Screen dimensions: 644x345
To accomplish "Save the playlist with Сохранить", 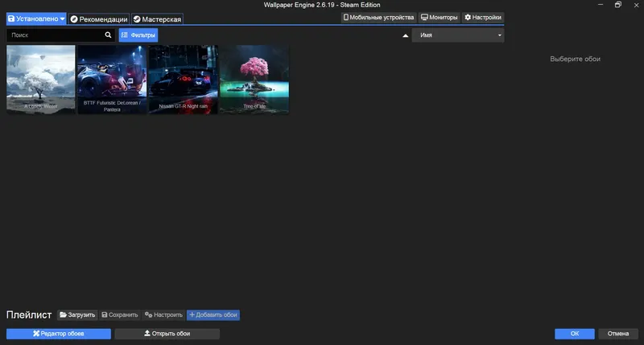I will point(119,314).
